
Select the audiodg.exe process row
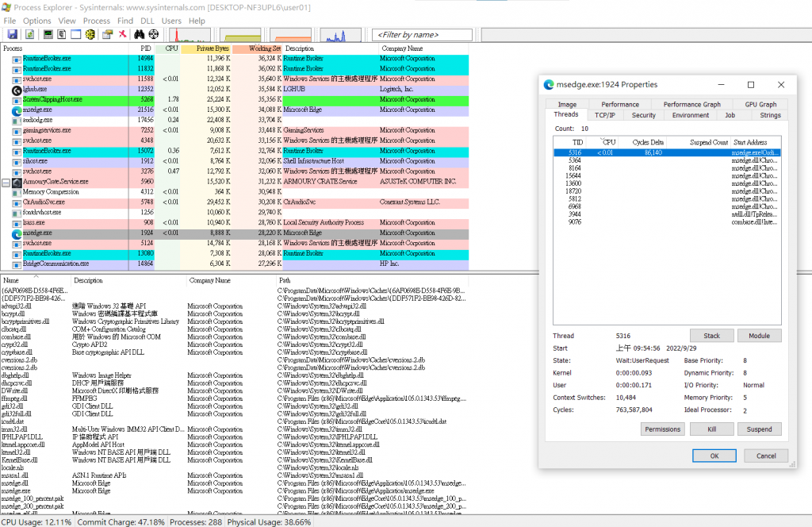tap(235, 120)
